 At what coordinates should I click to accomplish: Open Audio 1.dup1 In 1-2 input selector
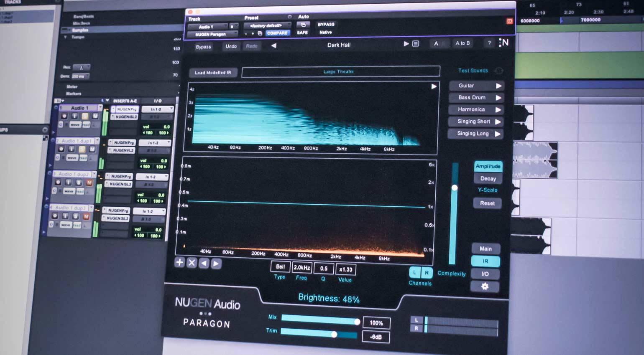coord(155,143)
